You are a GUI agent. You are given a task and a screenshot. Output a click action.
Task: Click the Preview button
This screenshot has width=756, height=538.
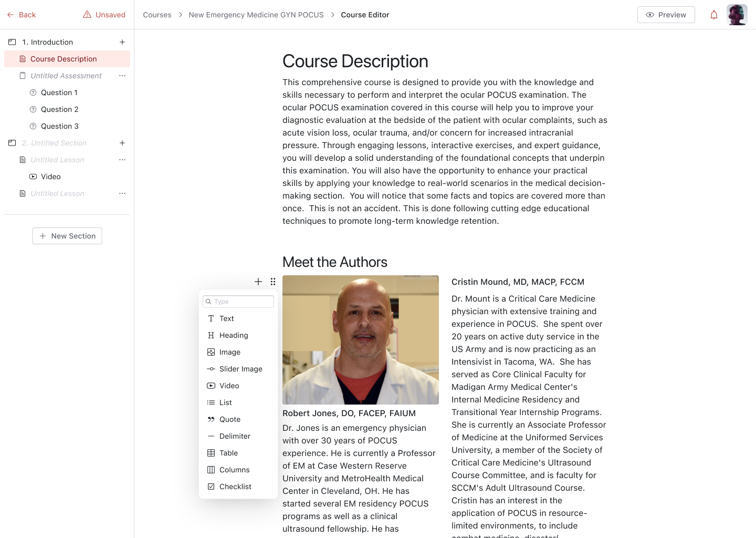coord(666,15)
